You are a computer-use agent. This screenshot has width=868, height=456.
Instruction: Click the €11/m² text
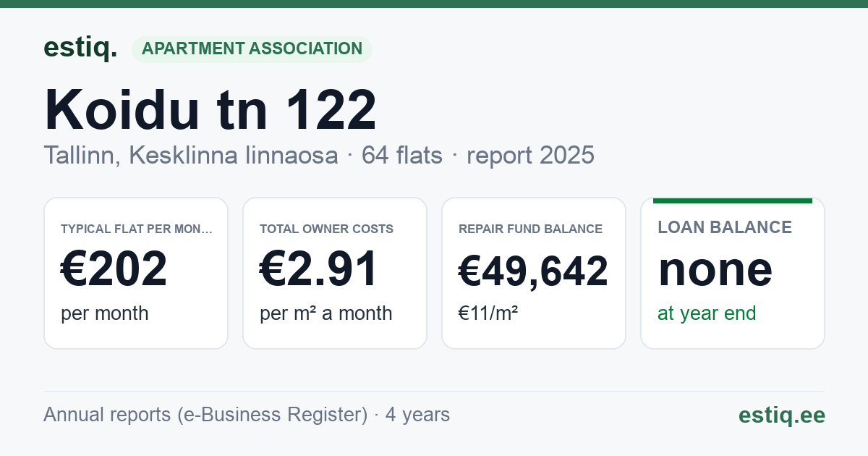488,313
